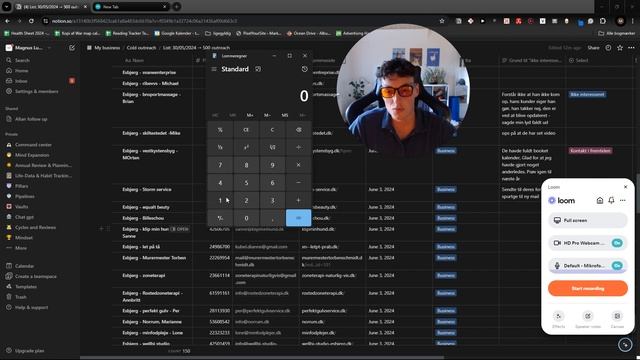Favorite this Notion page with star
The width and height of the screenshot is (640, 360).
coord(620,48)
